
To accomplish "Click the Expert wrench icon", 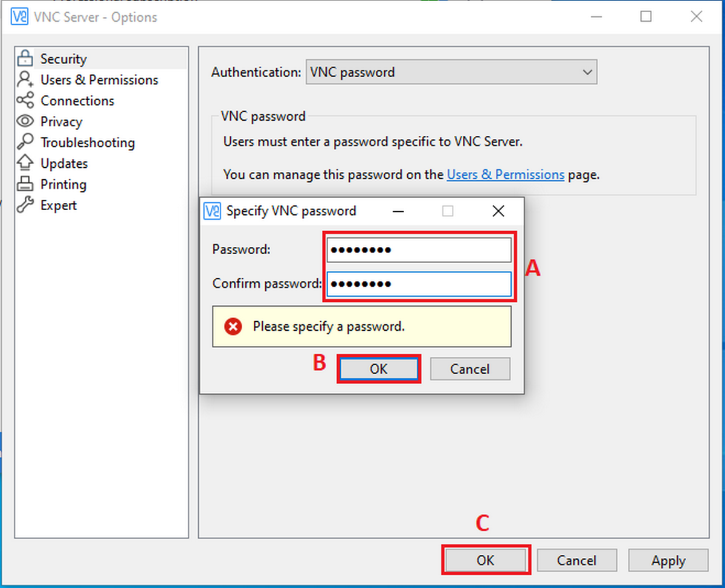I will (25, 205).
